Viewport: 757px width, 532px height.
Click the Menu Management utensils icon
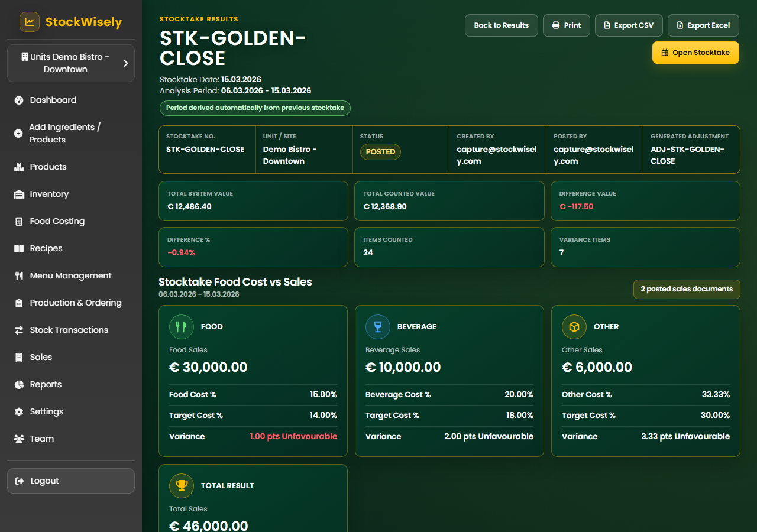click(19, 276)
